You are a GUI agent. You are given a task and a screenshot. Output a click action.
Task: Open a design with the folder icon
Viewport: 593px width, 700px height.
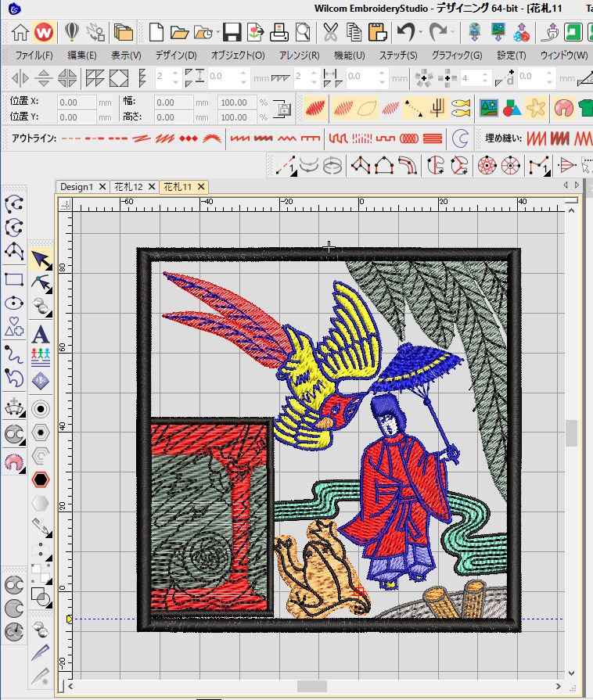179,33
